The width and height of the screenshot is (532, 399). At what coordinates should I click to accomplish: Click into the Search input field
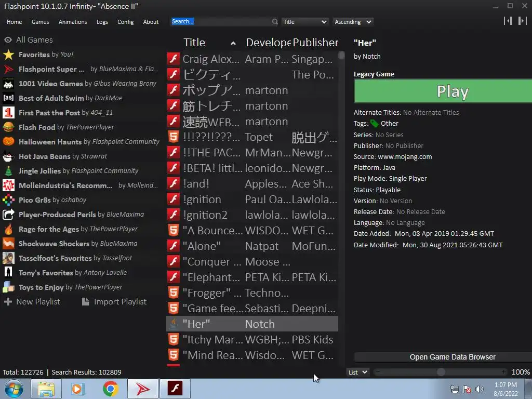221,22
